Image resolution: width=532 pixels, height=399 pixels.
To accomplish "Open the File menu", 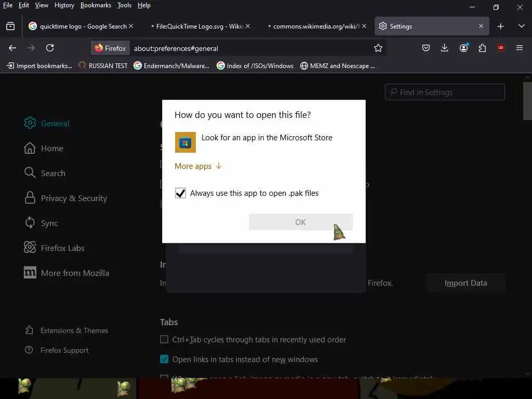I will [x=7, y=5].
